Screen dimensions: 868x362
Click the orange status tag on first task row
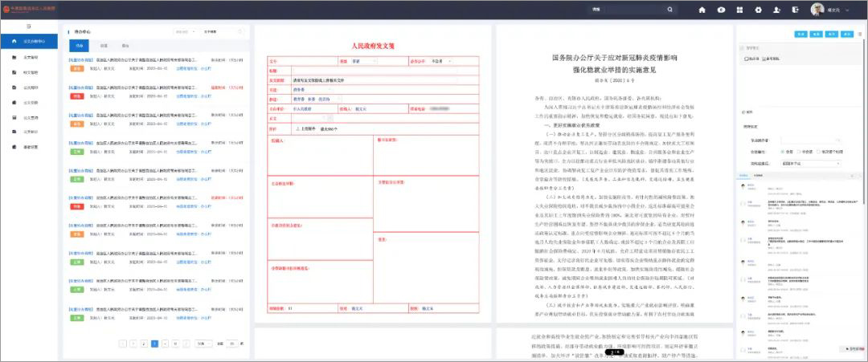click(77, 68)
